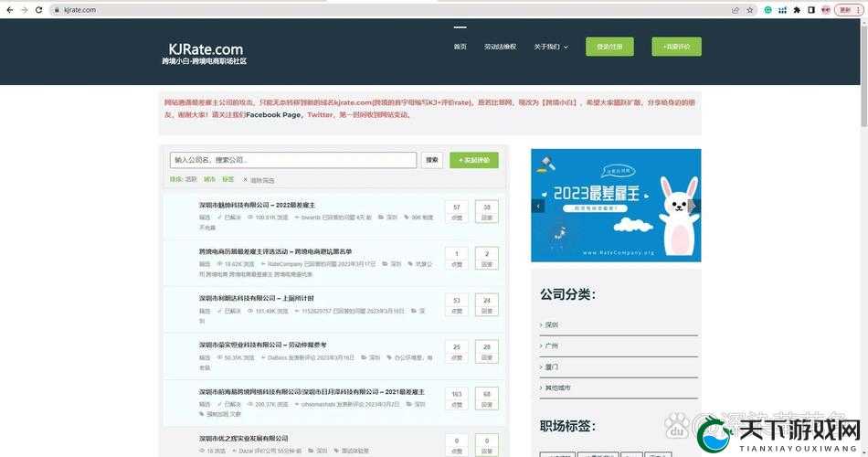Screen dimensions: 868x457
Task: Click the green button beside the search button
Action: [474, 160]
